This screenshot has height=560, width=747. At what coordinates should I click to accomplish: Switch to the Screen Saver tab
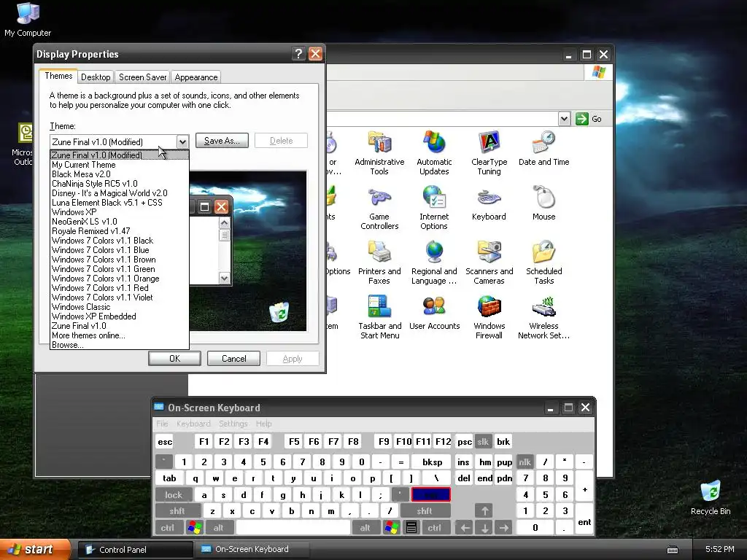(x=142, y=77)
